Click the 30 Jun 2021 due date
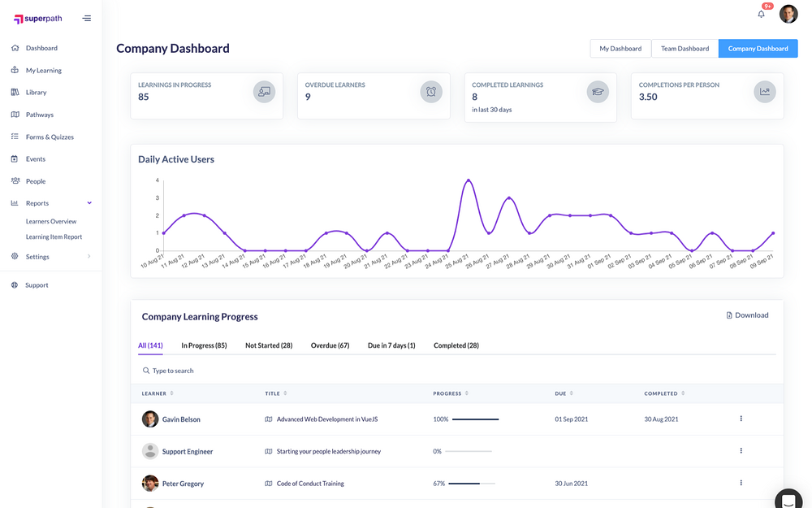Image resolution: width=812 pixels, height=508 pixels. click(571, 484)
